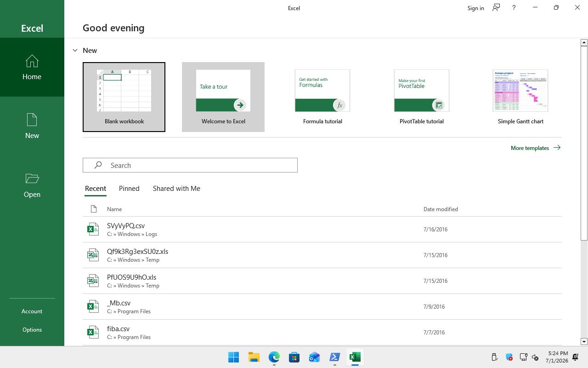
Task: Switch to the Recent tab
Action: pos(96,189)
